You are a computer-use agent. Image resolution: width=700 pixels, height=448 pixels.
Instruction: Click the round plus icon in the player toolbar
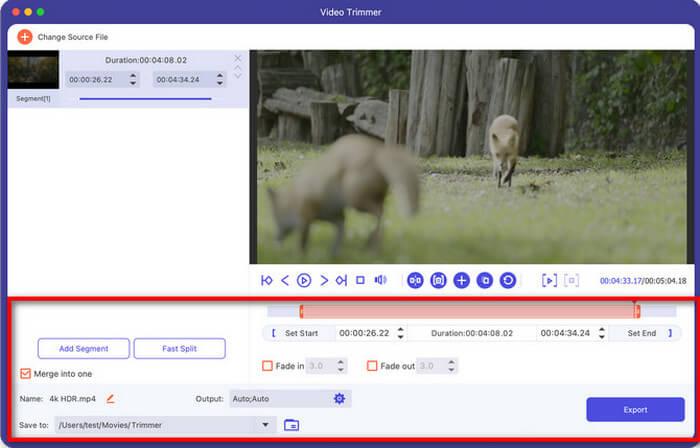pyautogui.click(x=461, y=281)
